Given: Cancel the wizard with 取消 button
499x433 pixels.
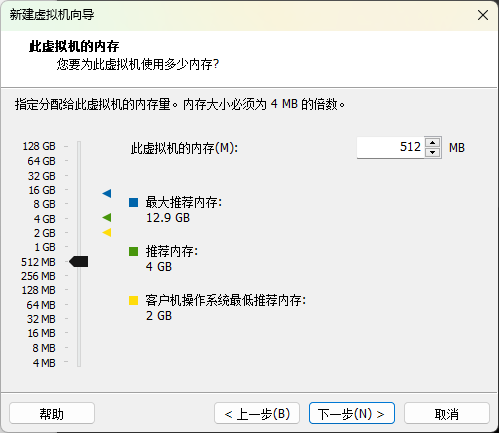Looking at the screenshot, I should 447,413.
